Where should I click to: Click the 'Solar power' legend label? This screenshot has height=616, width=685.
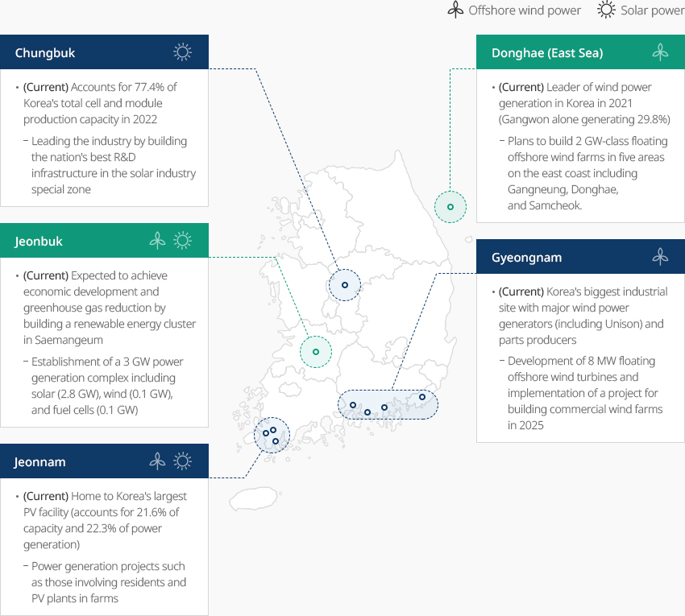(652, 10)
